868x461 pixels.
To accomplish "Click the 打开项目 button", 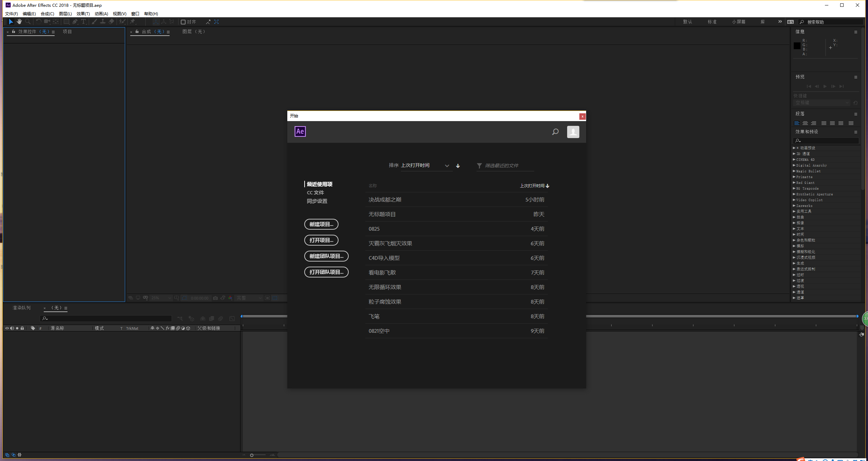I will [x=321, y=240].
